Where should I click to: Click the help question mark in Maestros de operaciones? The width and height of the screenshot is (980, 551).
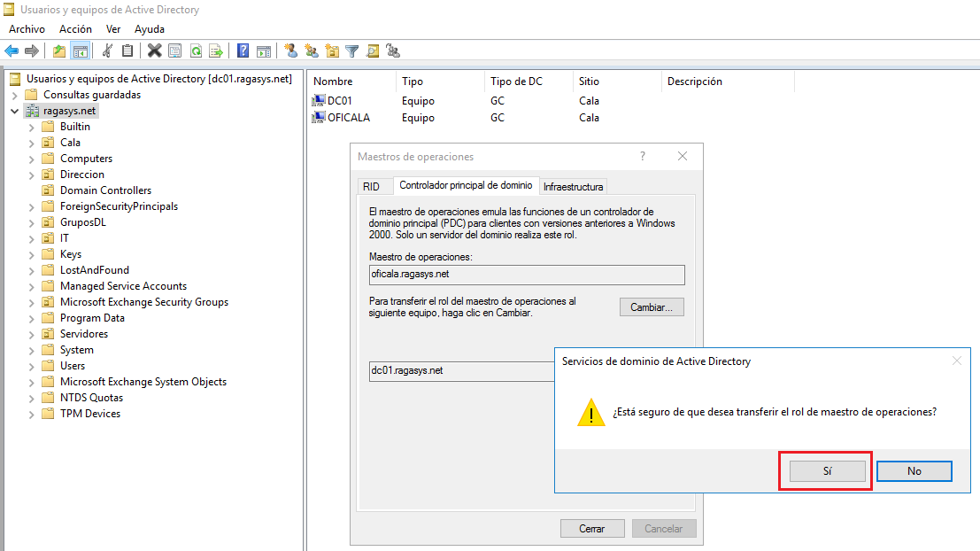tap(643, 157)
